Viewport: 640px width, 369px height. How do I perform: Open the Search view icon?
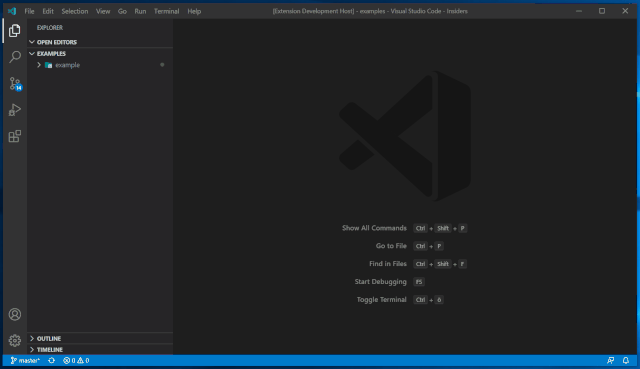coord(15,57)
